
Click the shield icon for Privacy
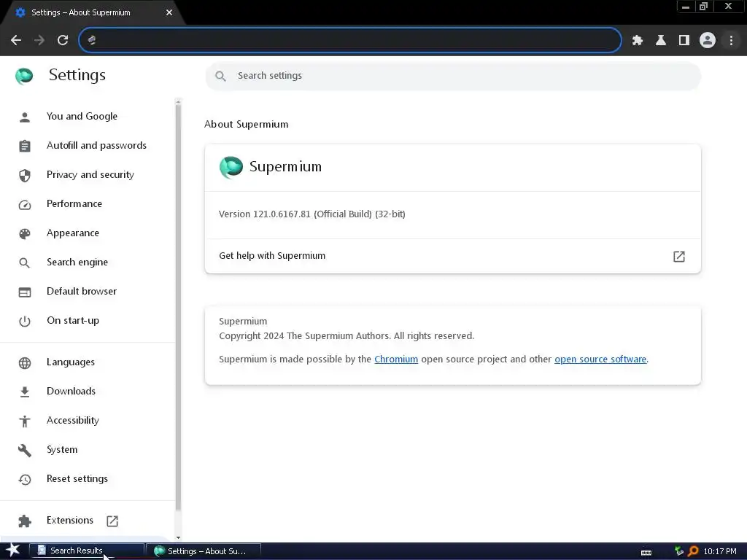[25, 175]
